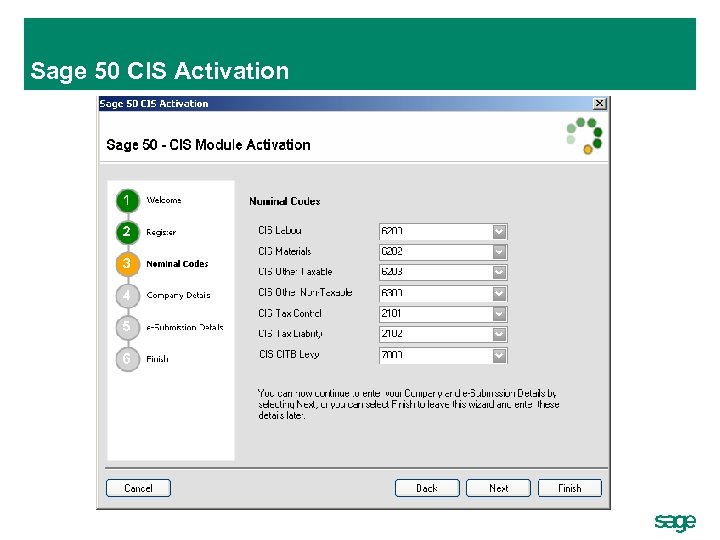Click the grey step 4 circle icon
The image size is (720, 540).
tap(127, 295)
